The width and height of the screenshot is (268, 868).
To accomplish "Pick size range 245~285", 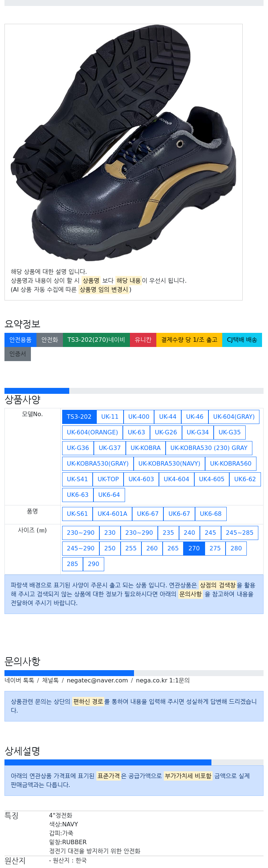I will [239, 533].
